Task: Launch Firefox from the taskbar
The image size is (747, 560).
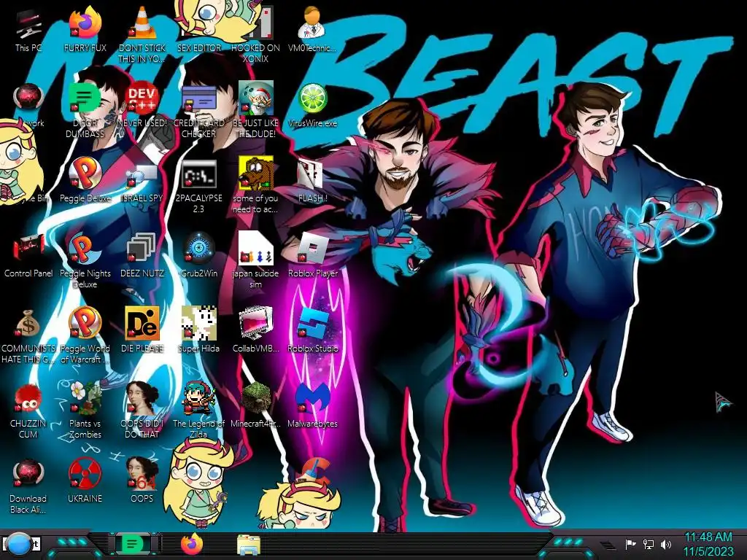Action: tap(192, 544)
